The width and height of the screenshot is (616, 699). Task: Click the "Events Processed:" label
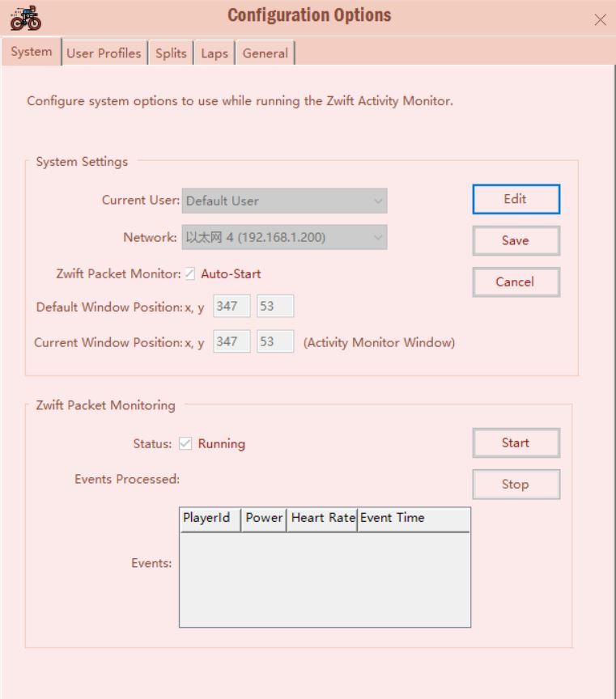[x=127, y=479]
